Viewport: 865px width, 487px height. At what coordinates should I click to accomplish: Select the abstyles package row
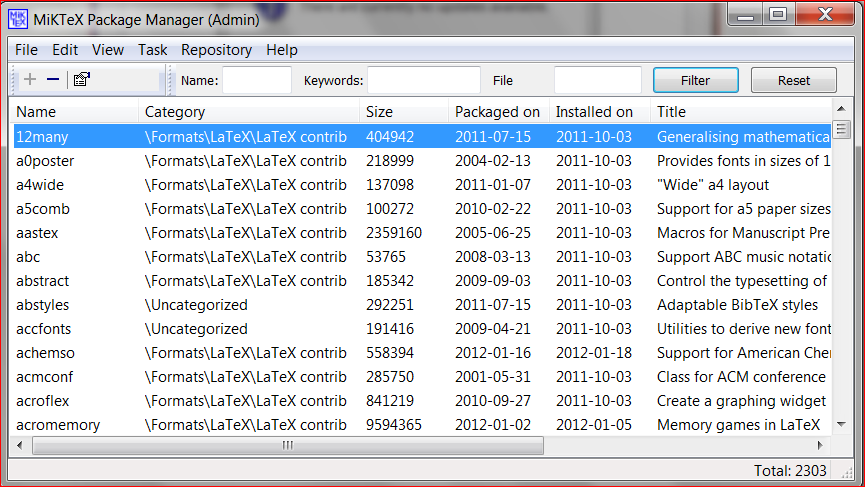[422, 304]
